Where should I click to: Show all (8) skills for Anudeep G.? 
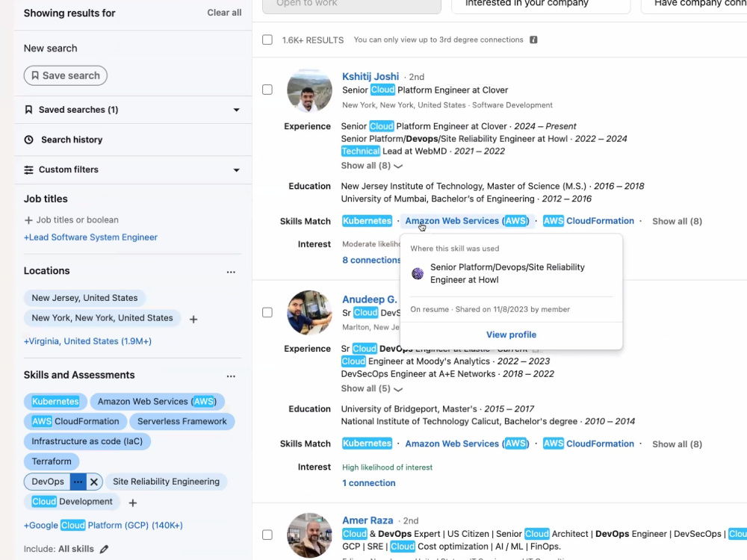pyautogui.click(x=677, y=444)
